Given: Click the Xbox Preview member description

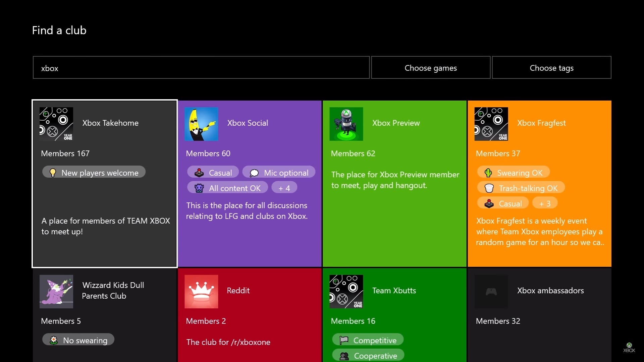Looking at the screenshot, I should [x=395, y=180].
